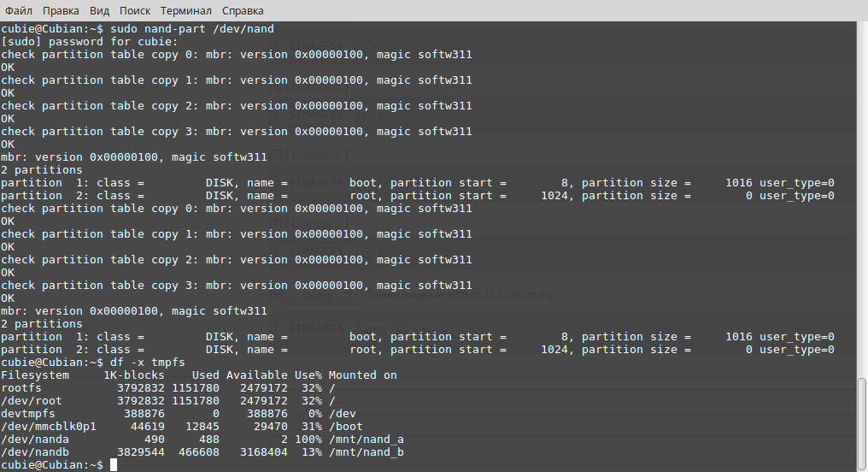
Task: Click the terminal vertical scrollbar thumb
Action: [x=862, y=423]
